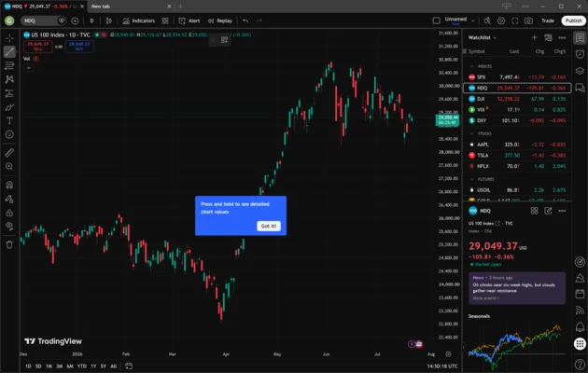The height and width of the screenshot is (373, 588).
Task: Hide all drawings with eye icon
Action: 9,226
